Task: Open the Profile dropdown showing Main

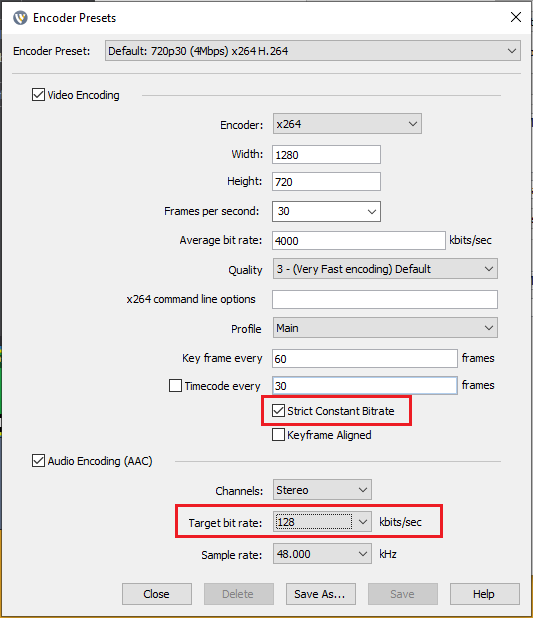Action: 385,328
